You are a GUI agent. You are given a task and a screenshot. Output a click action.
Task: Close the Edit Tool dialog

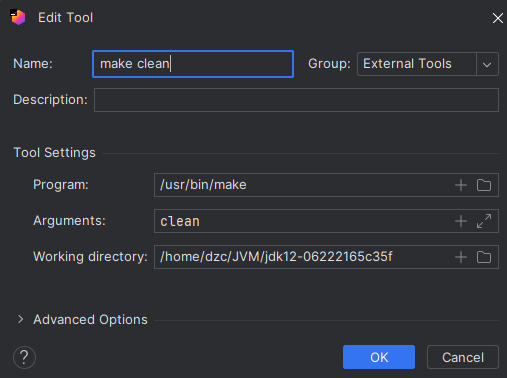point(498,18)
